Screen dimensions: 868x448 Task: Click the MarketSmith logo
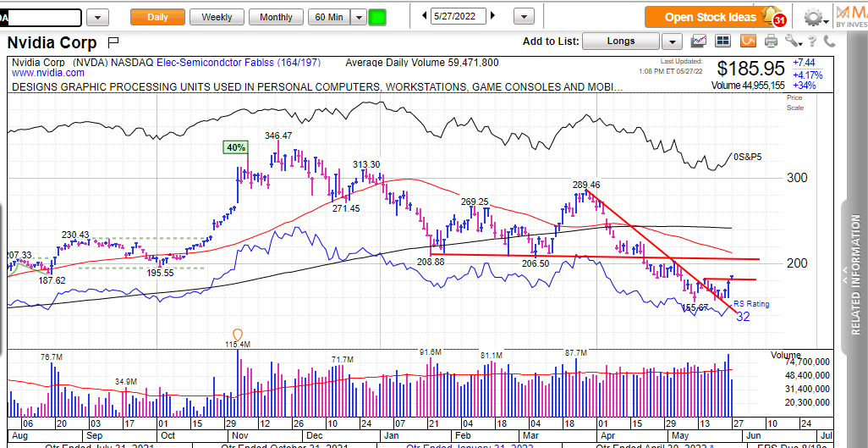(850, 17)
